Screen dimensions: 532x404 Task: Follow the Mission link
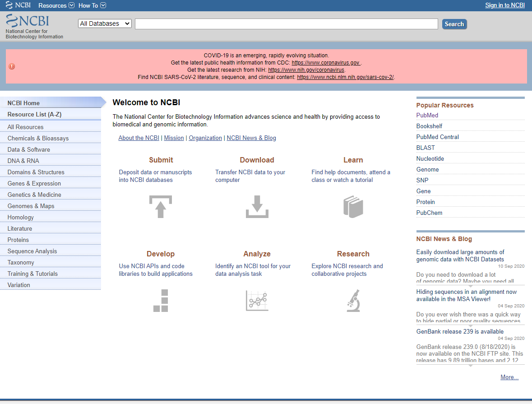[174, 138]
